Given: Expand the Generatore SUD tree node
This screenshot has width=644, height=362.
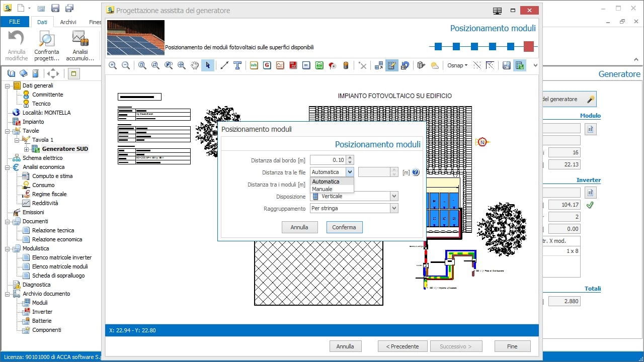Looking at the screenshot, I should (27, 149).
